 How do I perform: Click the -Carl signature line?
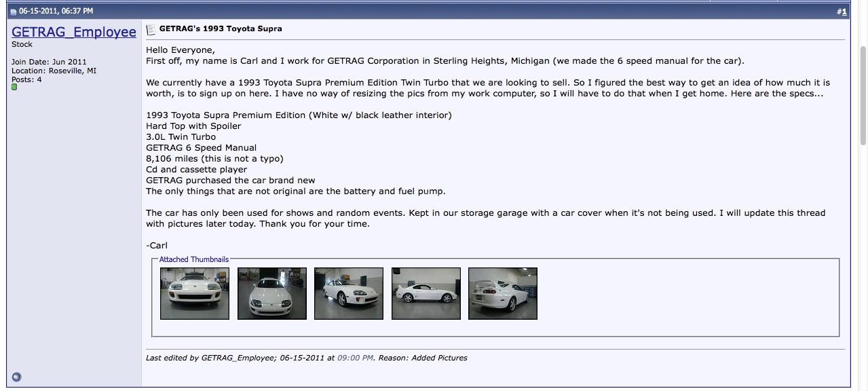(x=157, y=245)
